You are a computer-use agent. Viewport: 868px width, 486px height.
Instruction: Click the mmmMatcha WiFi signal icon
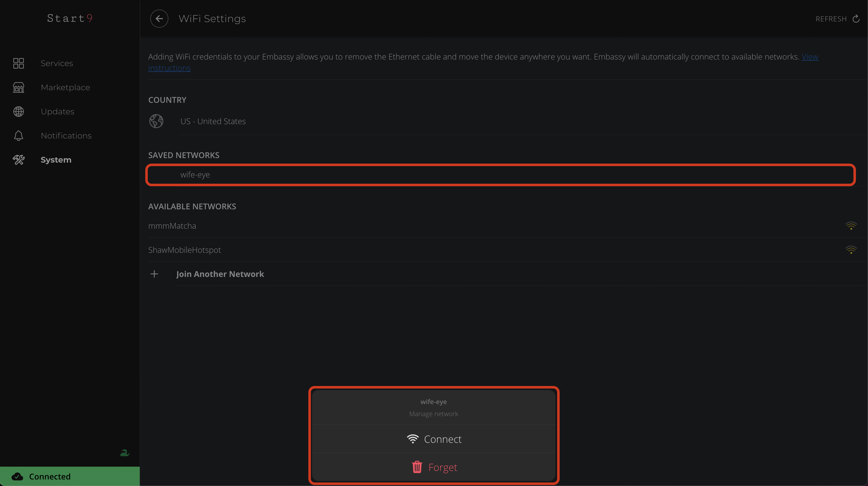(851, 226)
